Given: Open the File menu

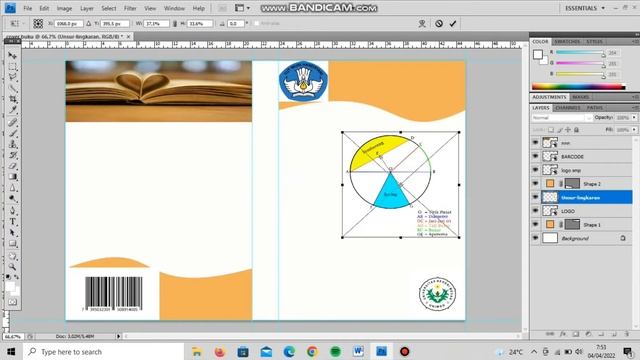Looking at the screenshot, I should coord(27,8).
